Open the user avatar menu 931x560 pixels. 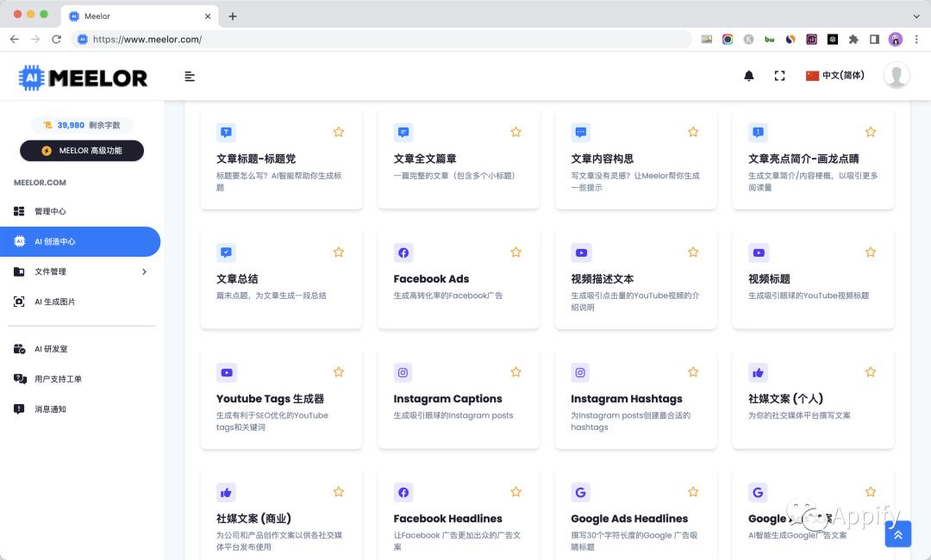(x=897, y=76)
